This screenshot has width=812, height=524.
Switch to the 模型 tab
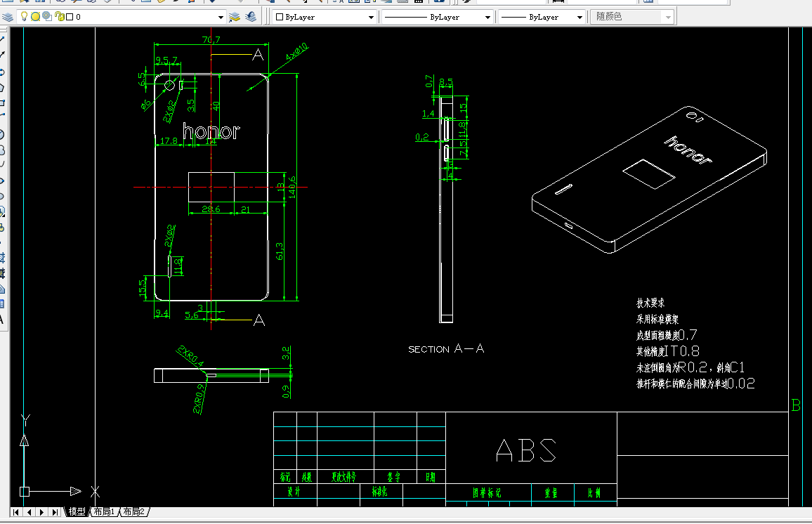[77, 511]
